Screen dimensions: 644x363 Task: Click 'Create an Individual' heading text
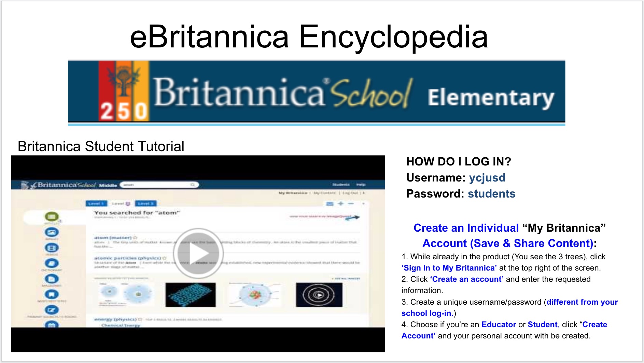[x=466, y=228]
